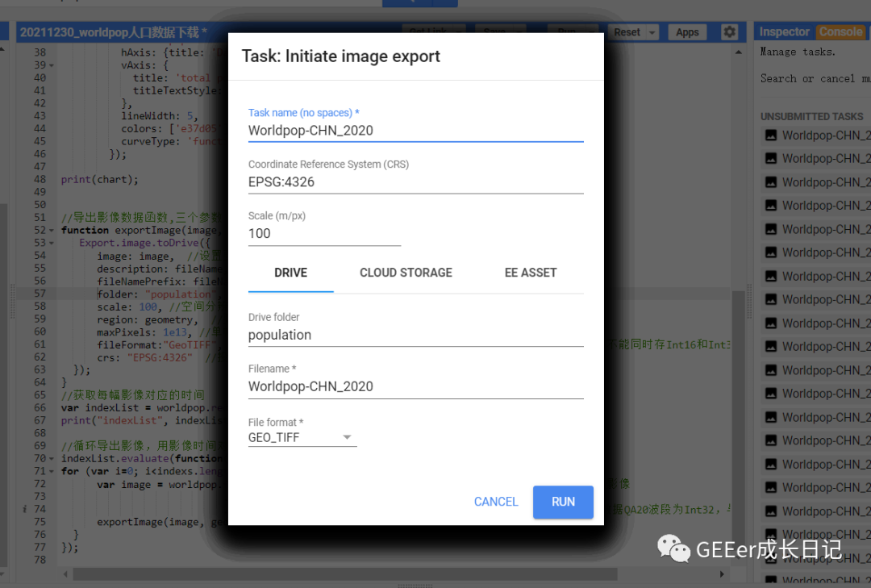Screen dimensions: 871x588
Task: Click the 'Task: Initiate image export' title
Action: (x=340, y=56)
